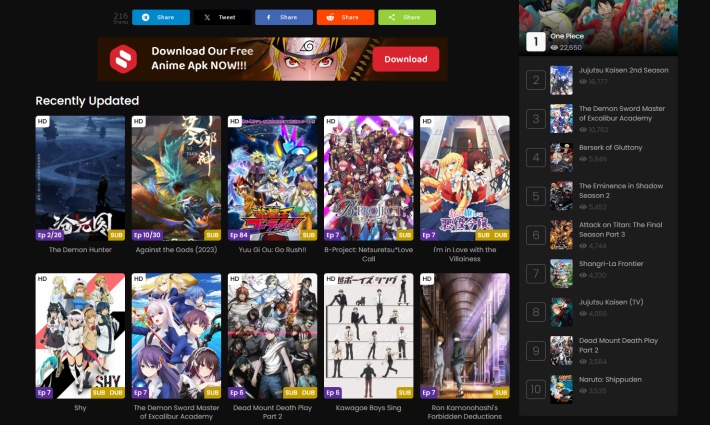
Task: Open The Eminence in Shadow Season 2 link
Action: [x=621, y=191]
